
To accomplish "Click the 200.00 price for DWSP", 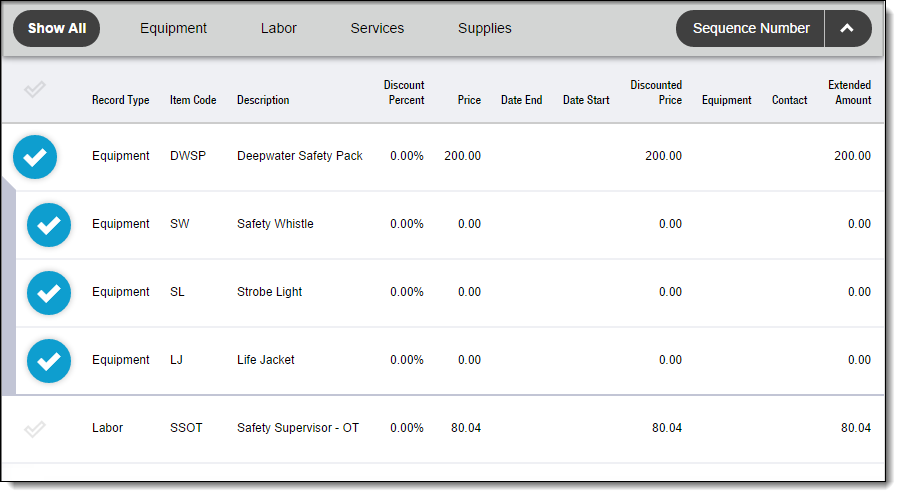I will pyautogui.click(x=463, y=156).
